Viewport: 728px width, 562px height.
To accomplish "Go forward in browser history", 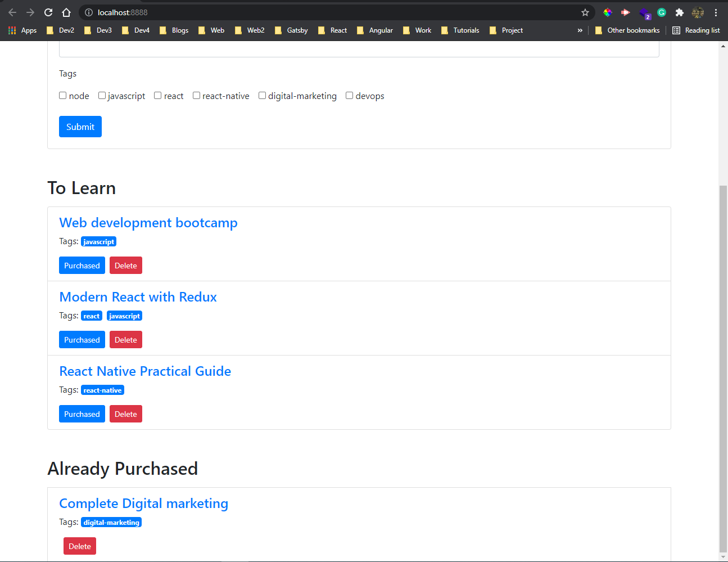I will click(30, 12).
